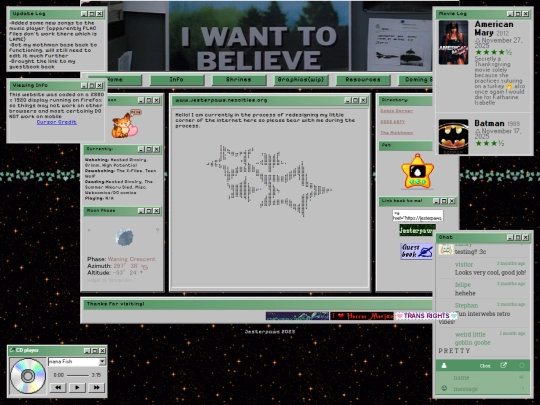
Task: Follow the Cursor Credit link
Action: tap(56, 122)
